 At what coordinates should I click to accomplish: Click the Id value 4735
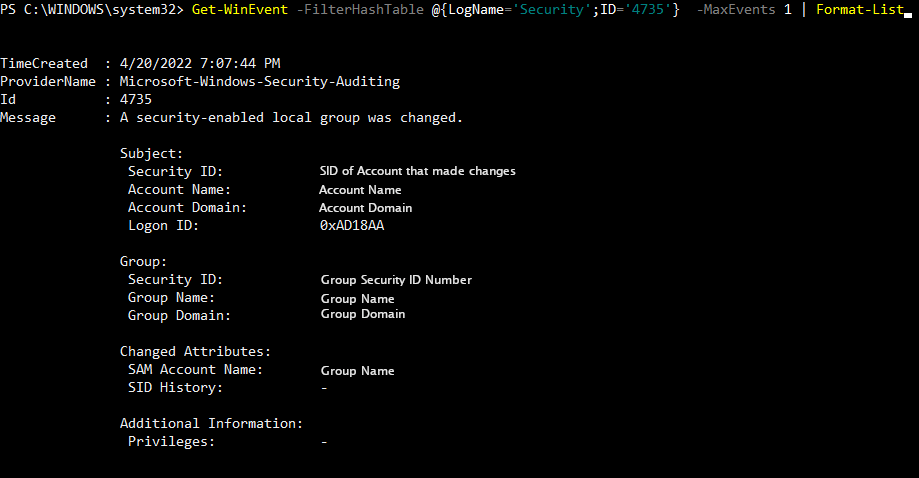click(x=135, y=100)
